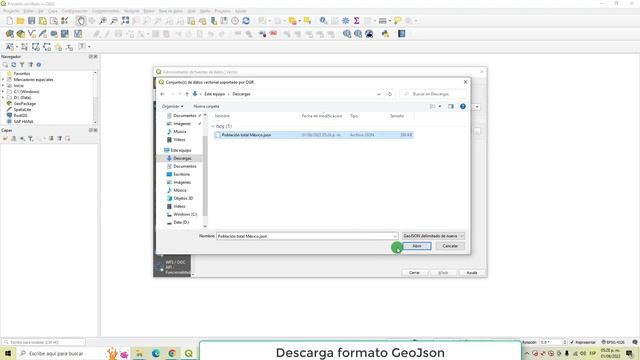Click the Buscar en Descargas search field
The width and height of the screenshot is (640, 360).
tap(433, 94)
